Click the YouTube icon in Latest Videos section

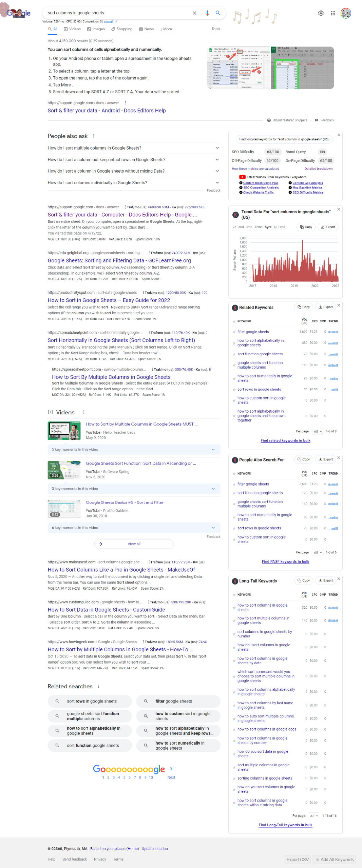click(x=242, y=177)
